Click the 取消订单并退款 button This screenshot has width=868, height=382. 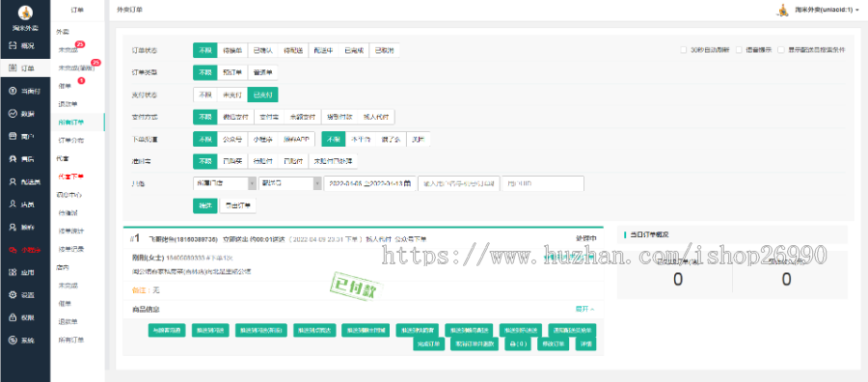coord(475,343)
